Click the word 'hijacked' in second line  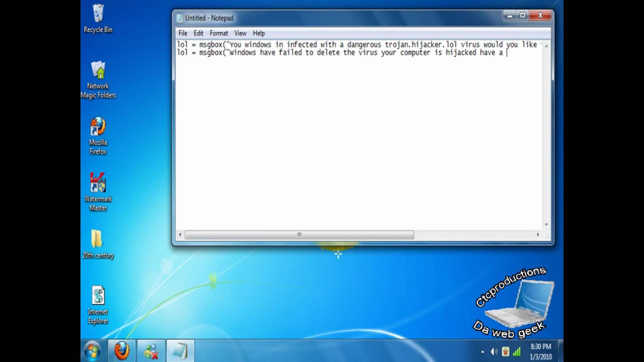[460, 53]
